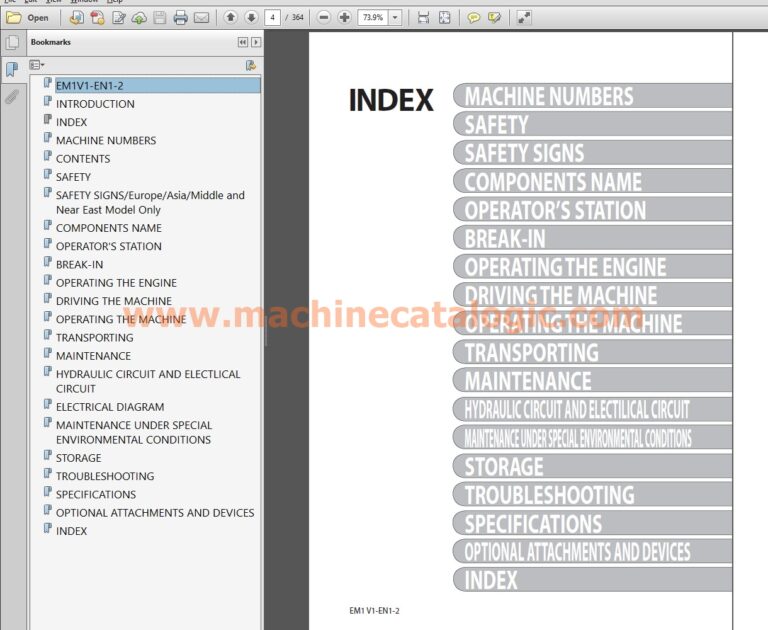768x630 pixels.
Task: Click the zoom percentage field showing 73.9%
Action: point(373,18)
